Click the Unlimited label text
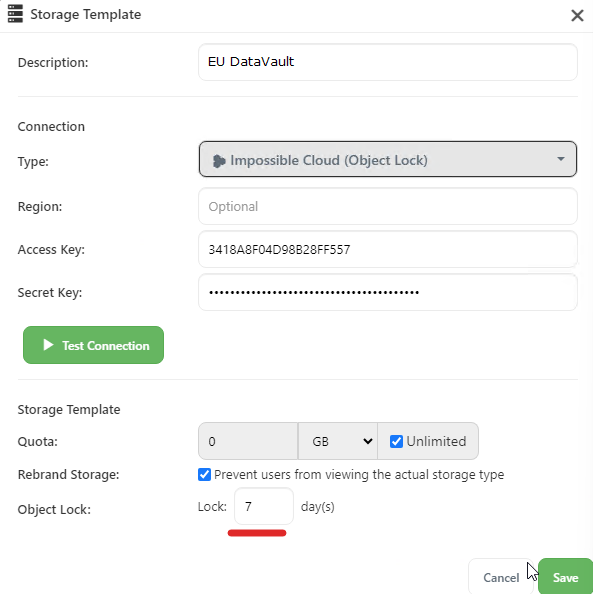 point(436,441)
